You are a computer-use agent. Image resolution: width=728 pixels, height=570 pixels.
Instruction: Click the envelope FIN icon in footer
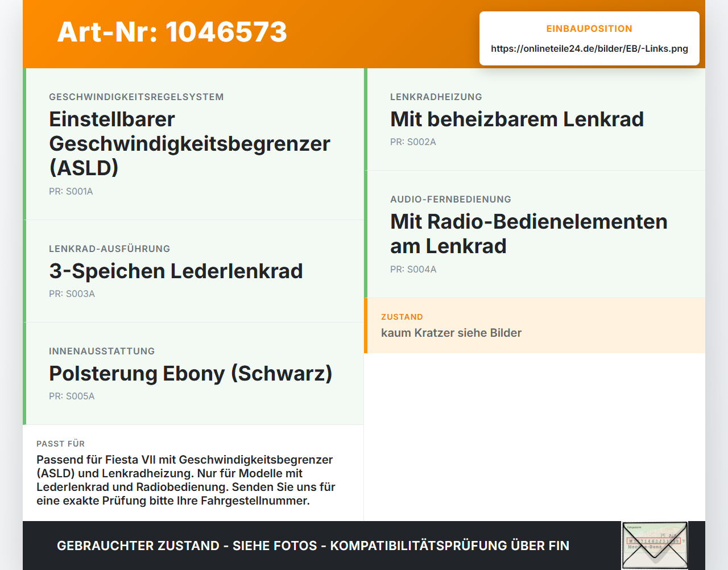pos(655,546)
